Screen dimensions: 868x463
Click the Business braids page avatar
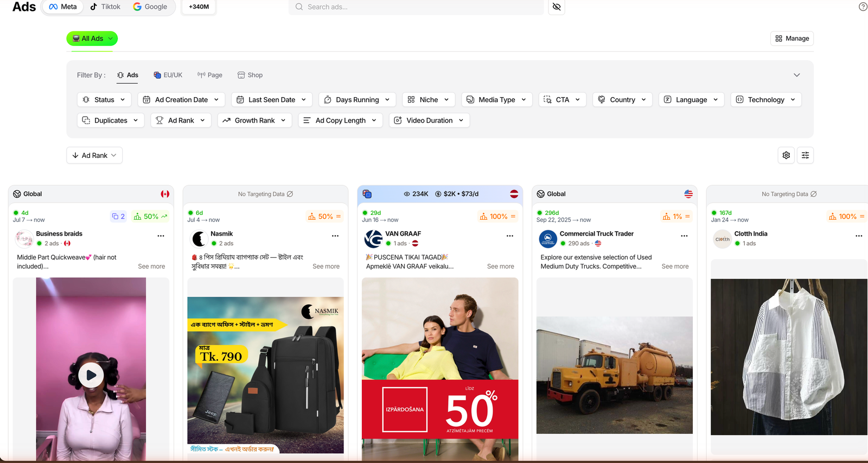(x=24, y=239)
